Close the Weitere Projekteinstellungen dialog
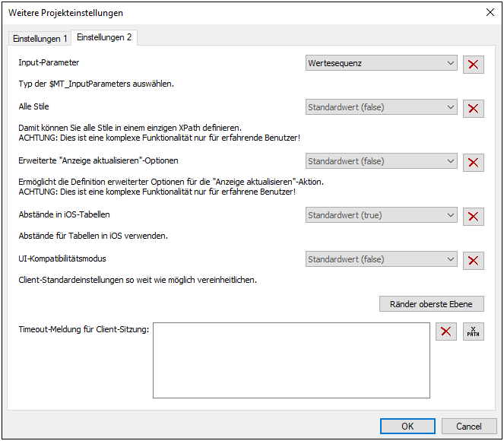The image size is (504, 441). tap(489, 13)
